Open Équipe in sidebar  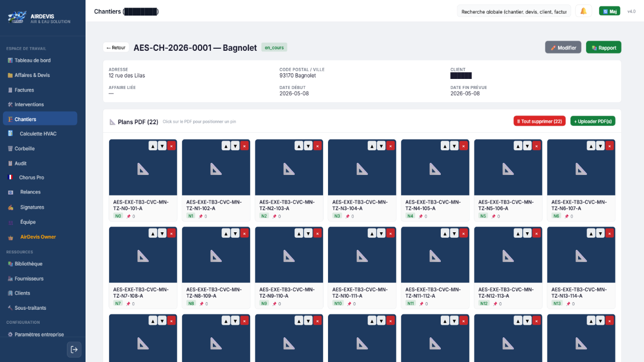(40, 222)
